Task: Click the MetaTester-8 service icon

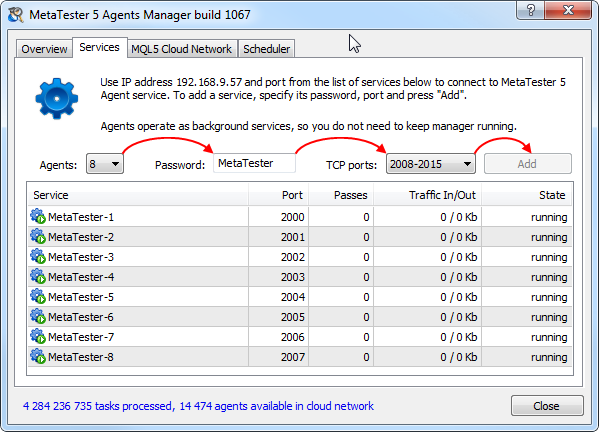Action: pos(38,356)
